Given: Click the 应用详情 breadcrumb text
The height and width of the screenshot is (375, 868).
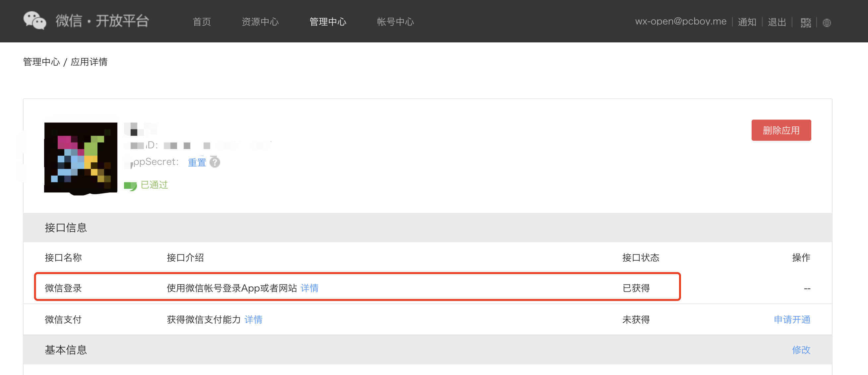Looking at the screenshot, I should 89,62.
